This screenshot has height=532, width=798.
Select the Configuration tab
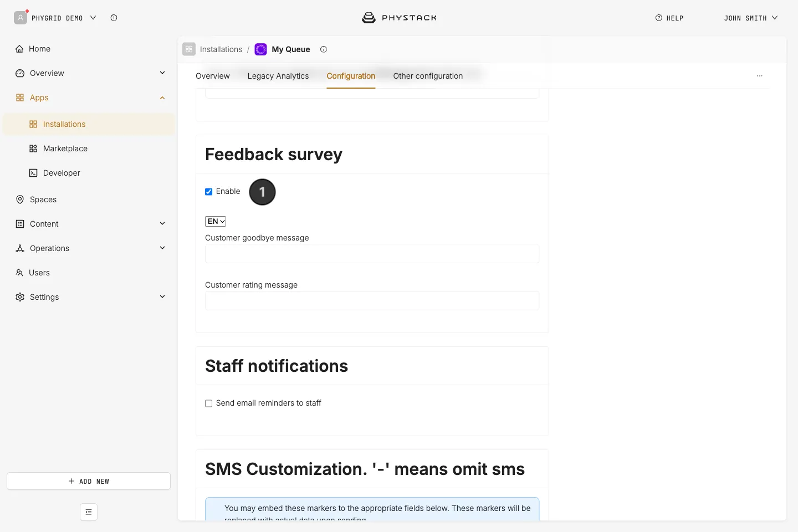tap(351, 76)
